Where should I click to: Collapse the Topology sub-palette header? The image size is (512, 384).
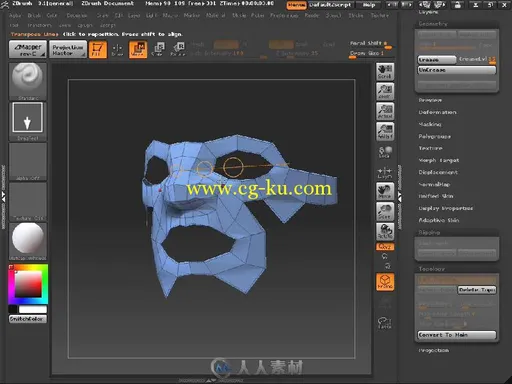(432, 269)
